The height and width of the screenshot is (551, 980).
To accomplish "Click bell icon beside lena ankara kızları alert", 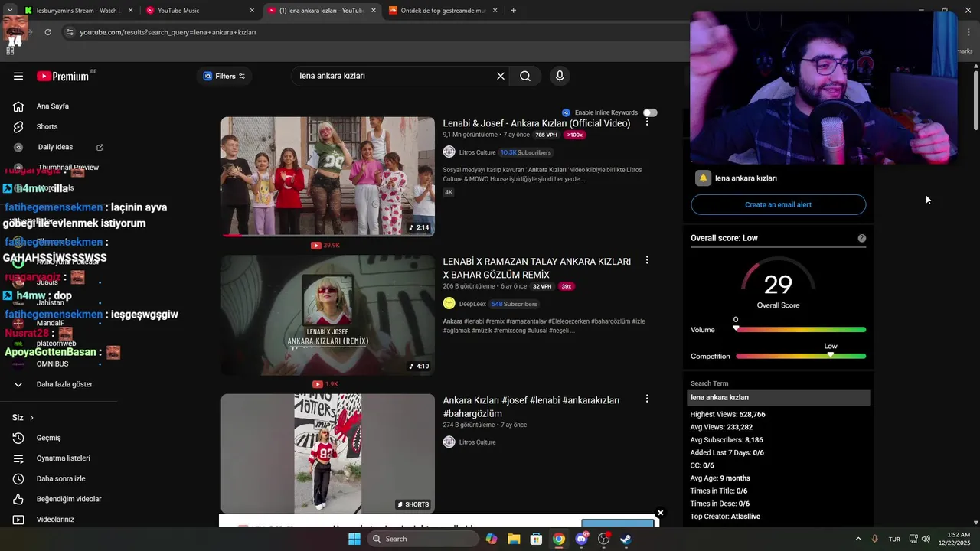I will coord(703,178).
